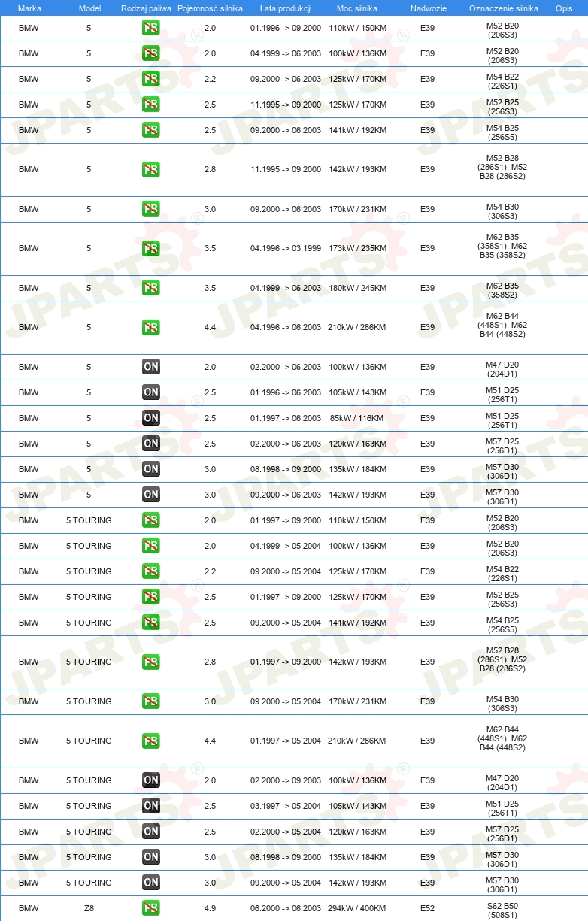Click the Oznaczenie silnika column header
The image size is (588, 921).
pyautogui.click(x=503, y=8)
